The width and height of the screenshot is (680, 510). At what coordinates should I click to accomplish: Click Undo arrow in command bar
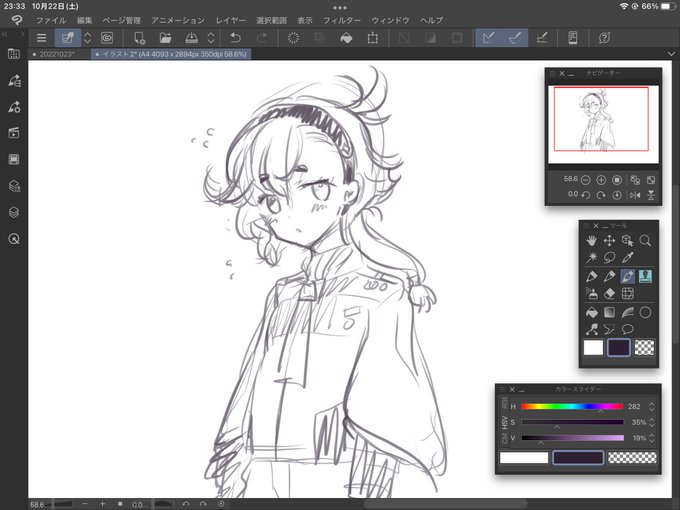tap(235, 38)
